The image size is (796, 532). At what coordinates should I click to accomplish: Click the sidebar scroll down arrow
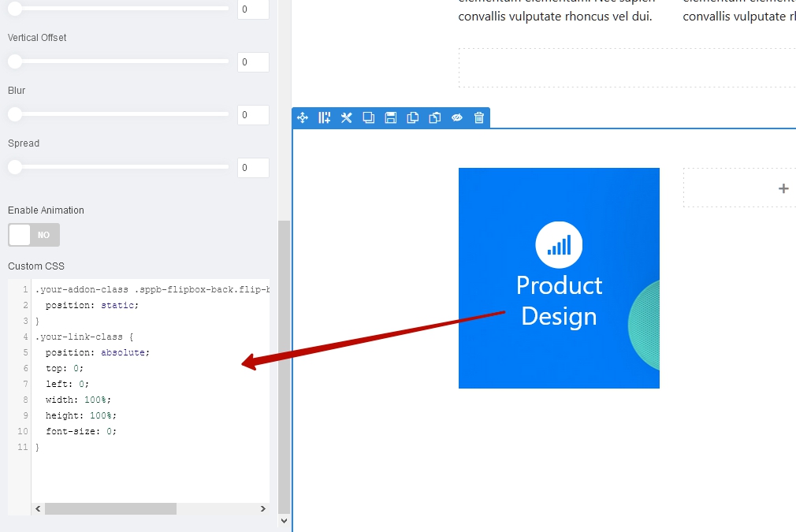pyautogui.click(x=285, y=521)
